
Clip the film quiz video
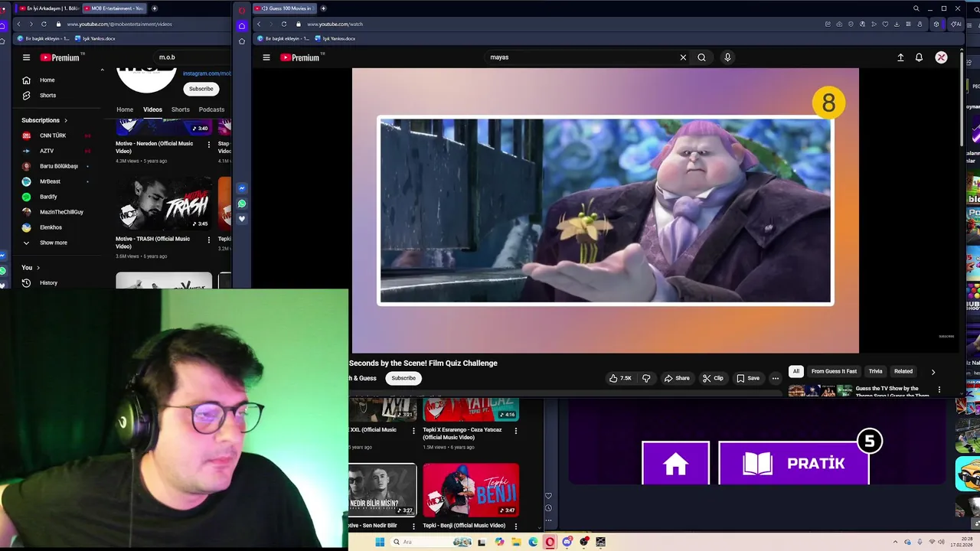point(713,378)
